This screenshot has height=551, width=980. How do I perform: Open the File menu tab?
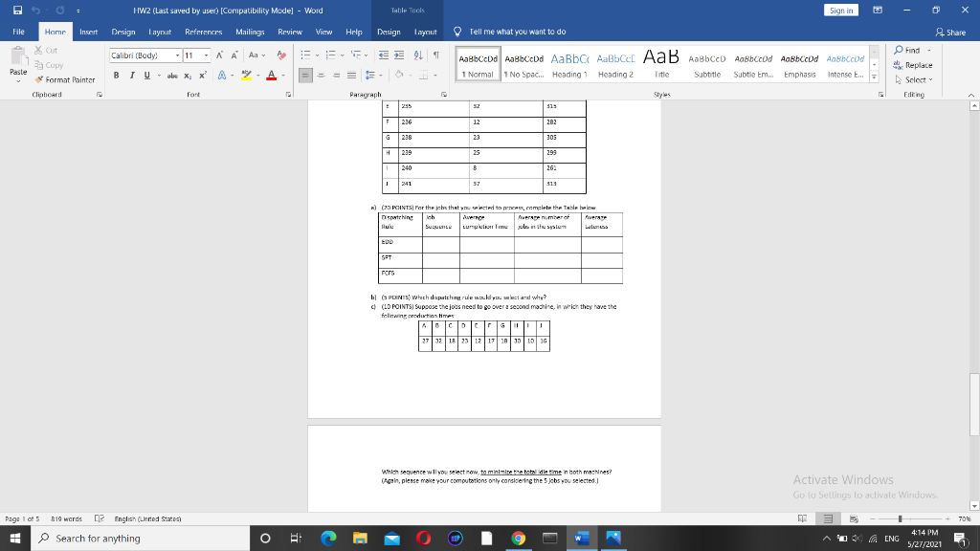19,32
